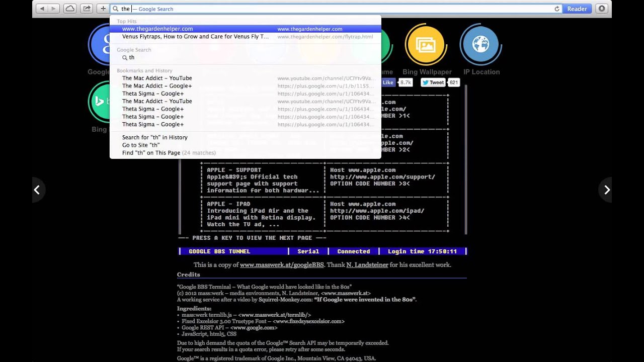Viewport: 644px width, 362px height.
Task: Open IP Location globe icon
Action: click(481, 44)
